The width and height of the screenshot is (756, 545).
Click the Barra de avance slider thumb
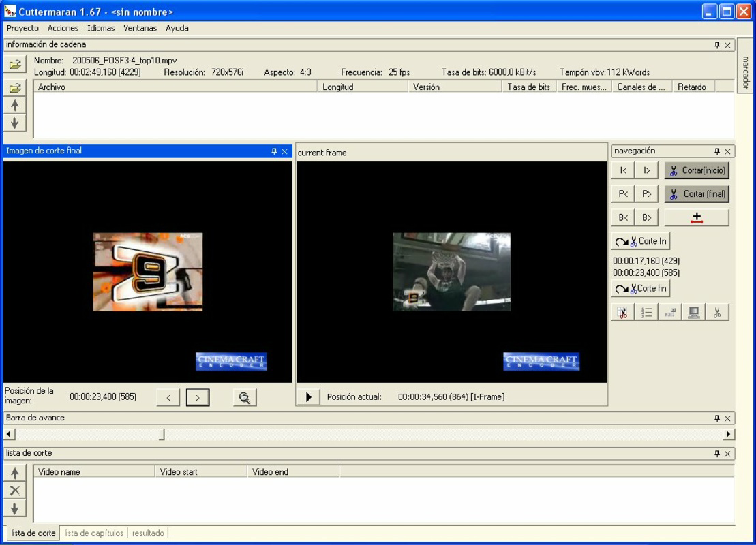(x=162, y=434)
